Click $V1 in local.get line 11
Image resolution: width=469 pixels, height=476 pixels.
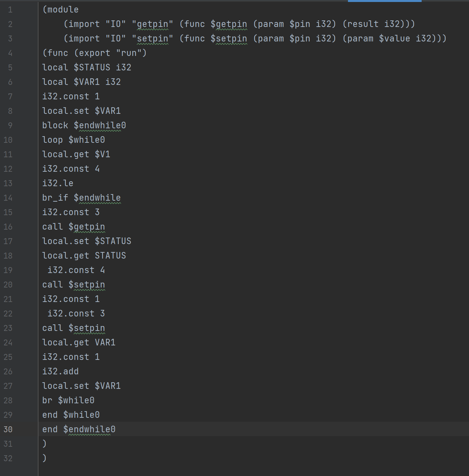[x=102, y=155]
